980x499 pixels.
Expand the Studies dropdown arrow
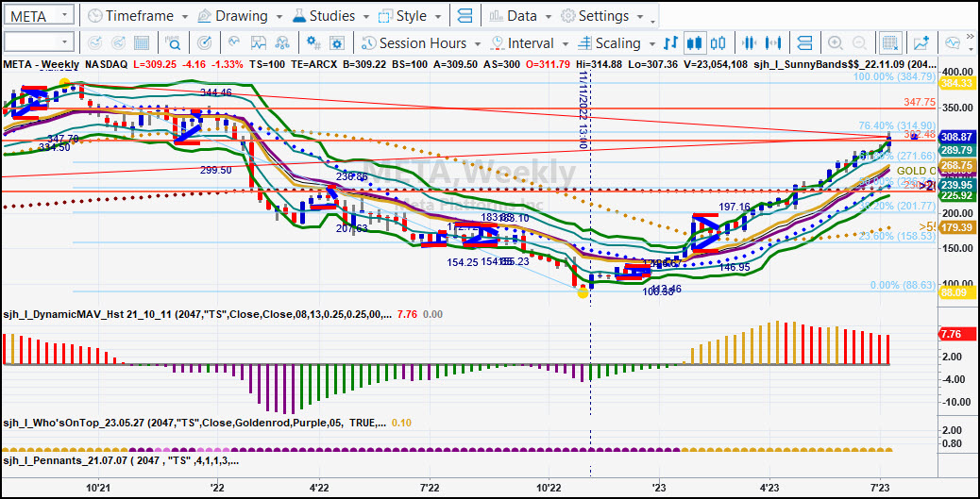click(364, 17)
